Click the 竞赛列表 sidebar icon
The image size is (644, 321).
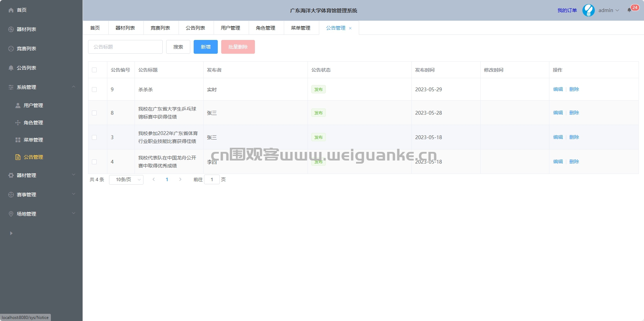tap(11, 49)
